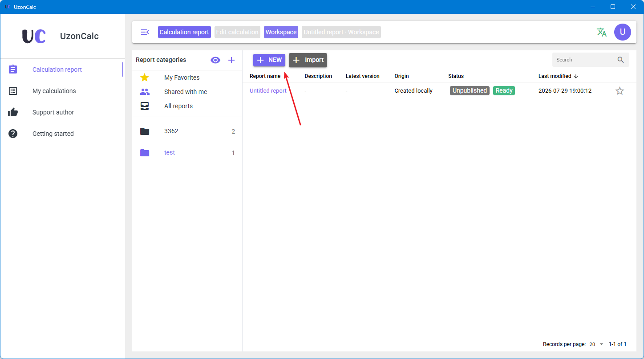
Task: Click the My calculations list icon
Action: pyautogui.click(x=13, y=91)
